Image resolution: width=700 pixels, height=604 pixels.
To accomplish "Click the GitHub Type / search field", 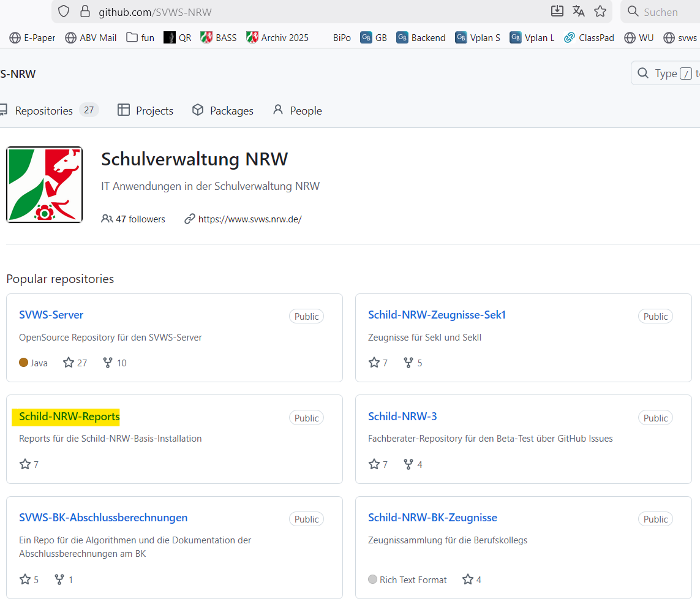I will (x=666, y=74).
